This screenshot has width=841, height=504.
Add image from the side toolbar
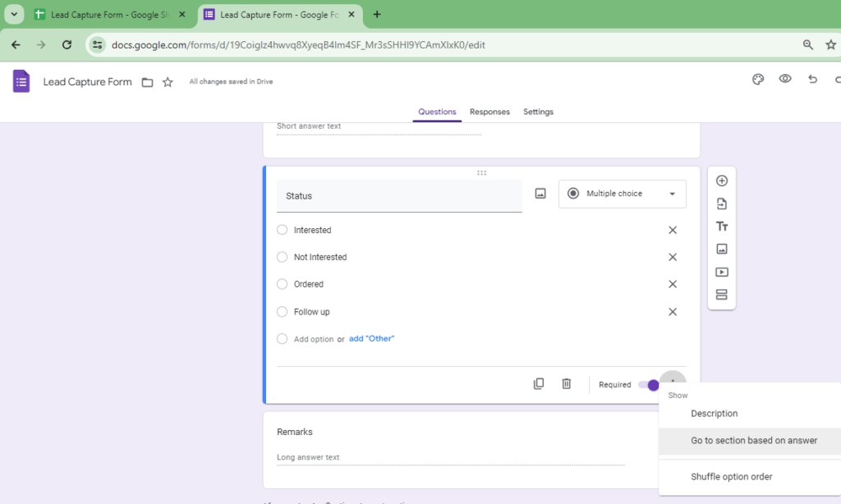point(722,249)
